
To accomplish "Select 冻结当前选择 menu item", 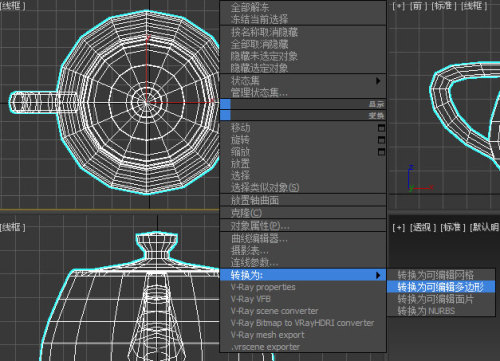I will [259, 19].
